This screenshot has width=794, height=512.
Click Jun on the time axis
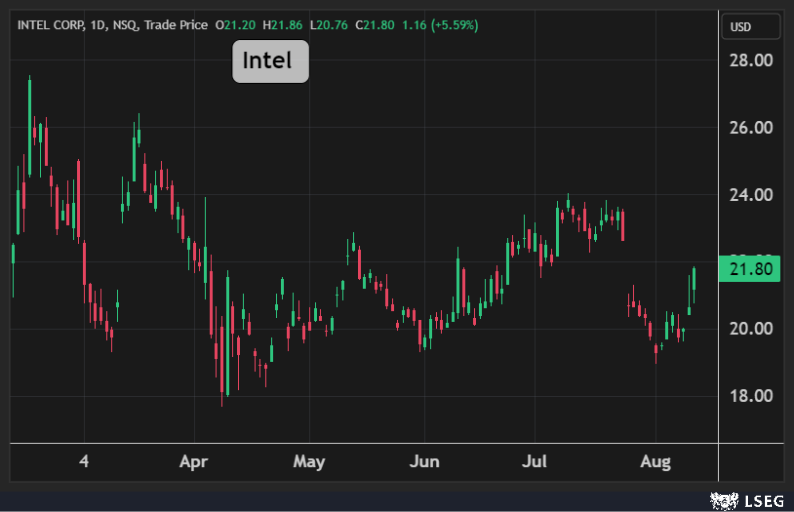tap(425, 462)
